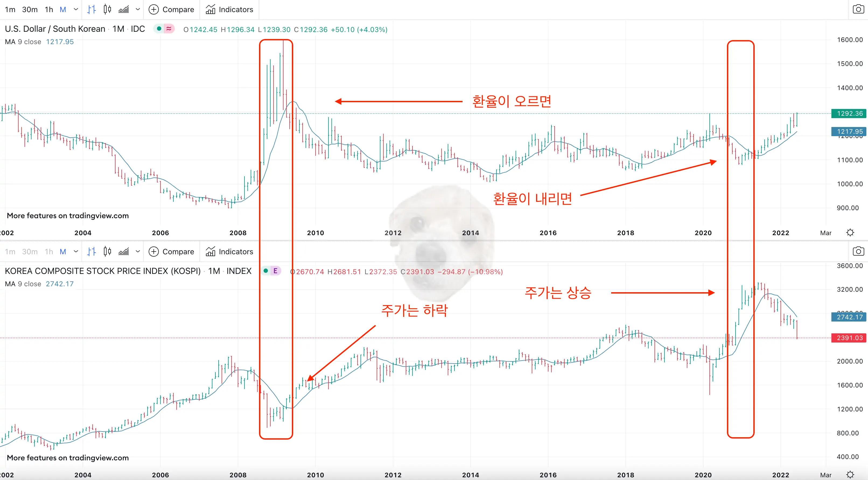868x480 pixels.
Task: Click the E earnings badge next to KOSPI
Action: point(275,270)
